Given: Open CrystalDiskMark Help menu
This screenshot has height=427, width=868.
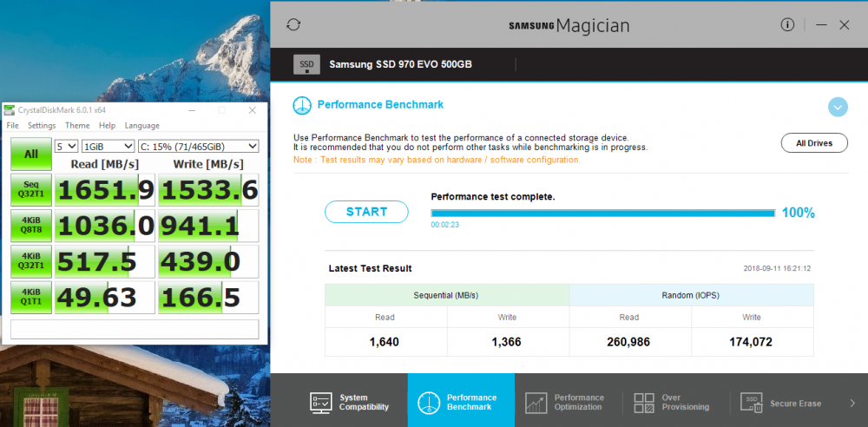Looking at the screenshot, I should [x=108, y=126].
